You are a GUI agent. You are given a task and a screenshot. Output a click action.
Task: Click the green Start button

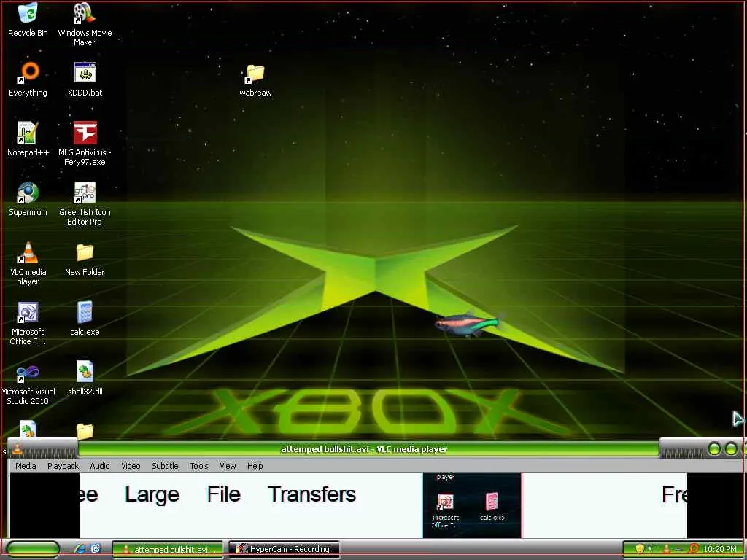click(34, 549)
